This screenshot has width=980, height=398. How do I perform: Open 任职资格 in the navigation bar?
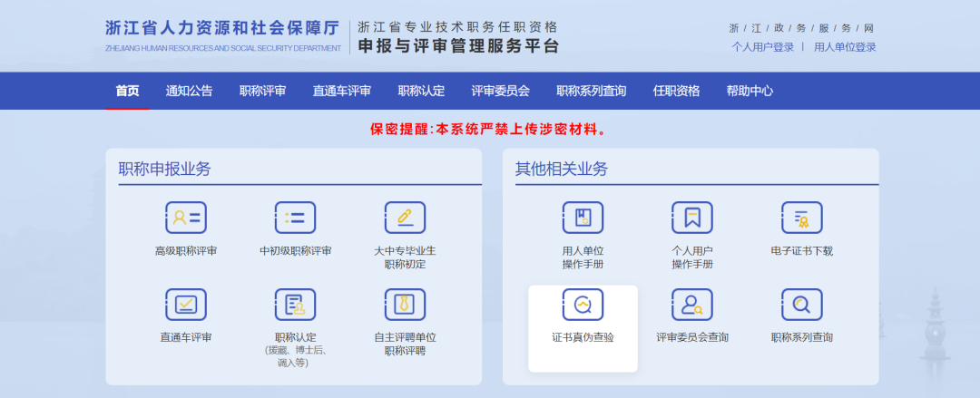click(676, 91)
